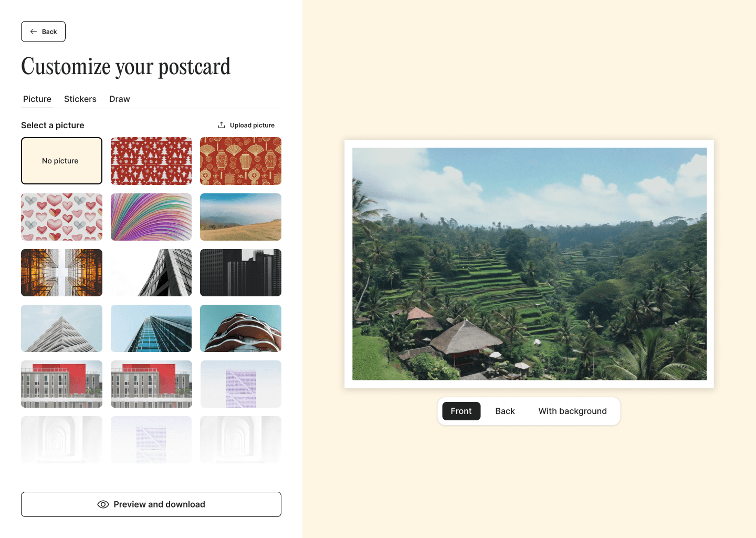Select the red Christmas tree pattern thumbnail

click(151, 161)
